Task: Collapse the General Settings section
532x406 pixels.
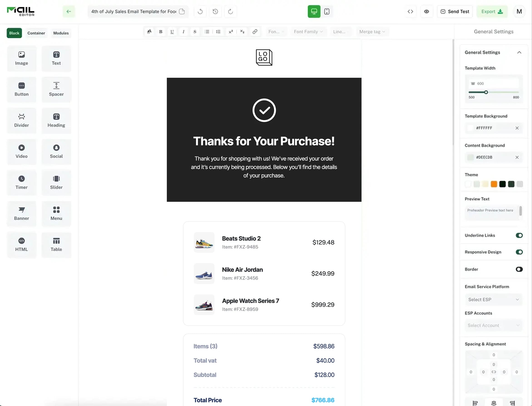Action: pos(519,52)
